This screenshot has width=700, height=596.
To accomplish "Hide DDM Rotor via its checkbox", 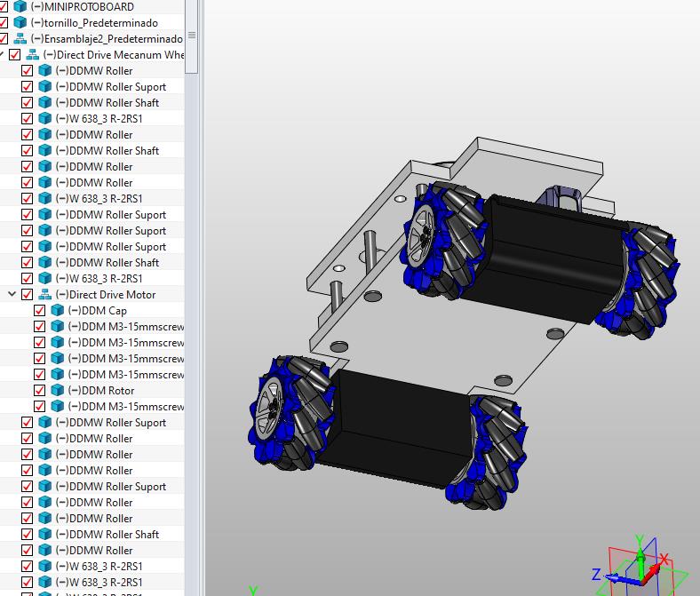I will tap(40, 390).
